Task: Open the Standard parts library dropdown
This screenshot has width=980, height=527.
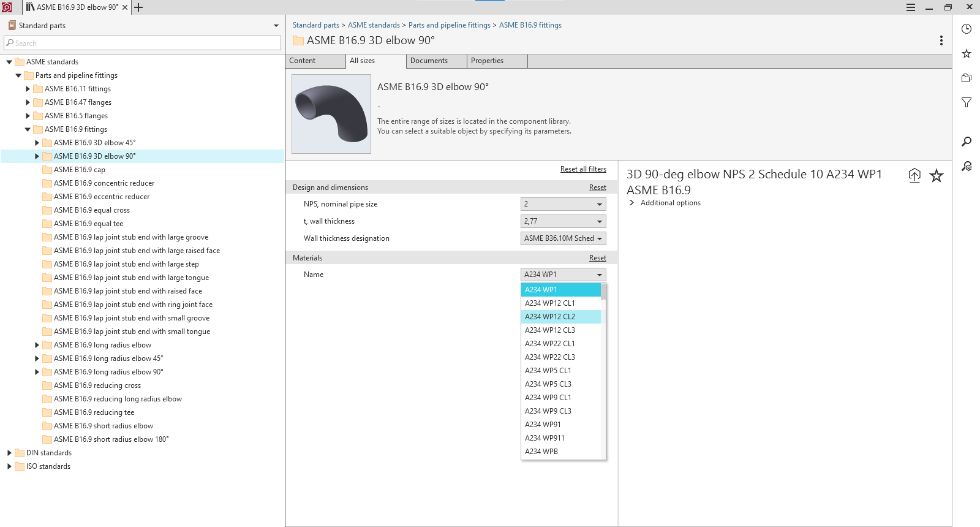Action: click(276, 26)
